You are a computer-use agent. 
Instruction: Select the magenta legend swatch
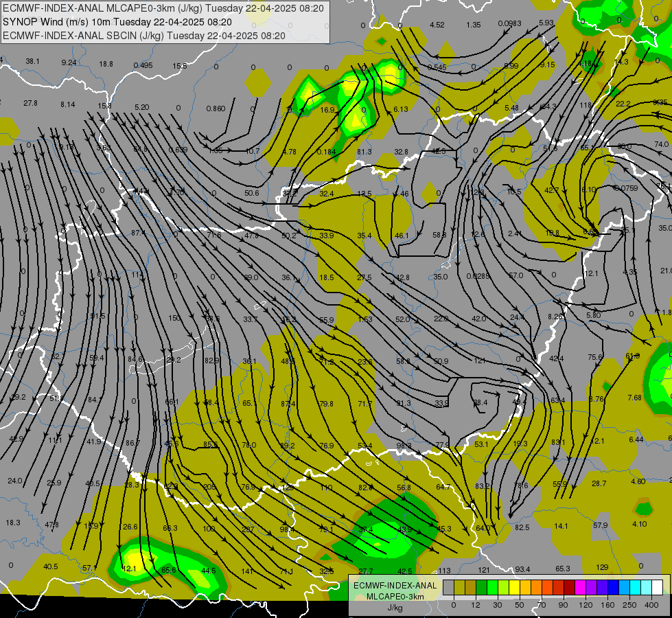click(x=580, y=587)
